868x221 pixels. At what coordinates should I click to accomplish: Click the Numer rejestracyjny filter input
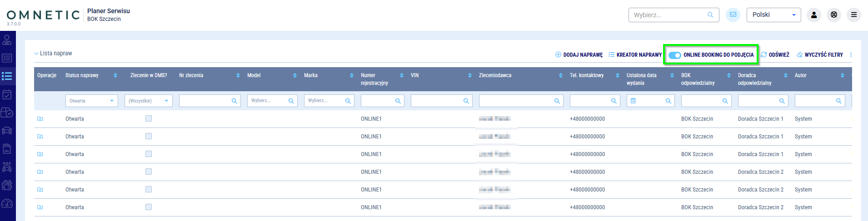(x=378, y=101)
